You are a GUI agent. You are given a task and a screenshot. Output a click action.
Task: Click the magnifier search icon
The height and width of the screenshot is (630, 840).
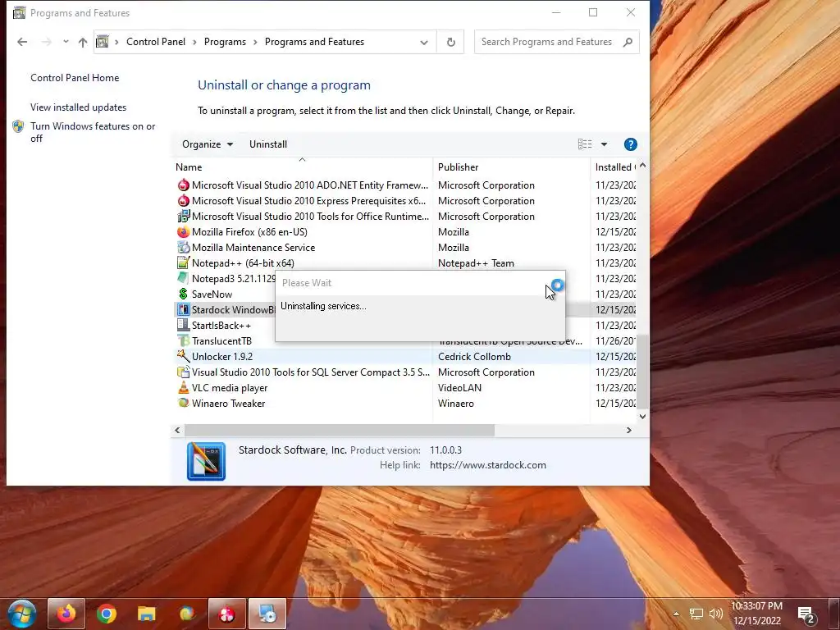click(x=628, y=42)
